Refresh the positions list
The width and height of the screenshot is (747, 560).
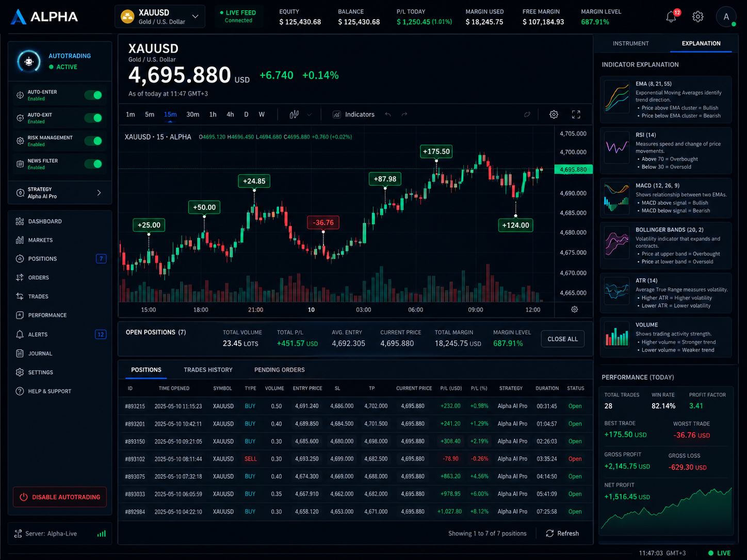tap(563, 533)
